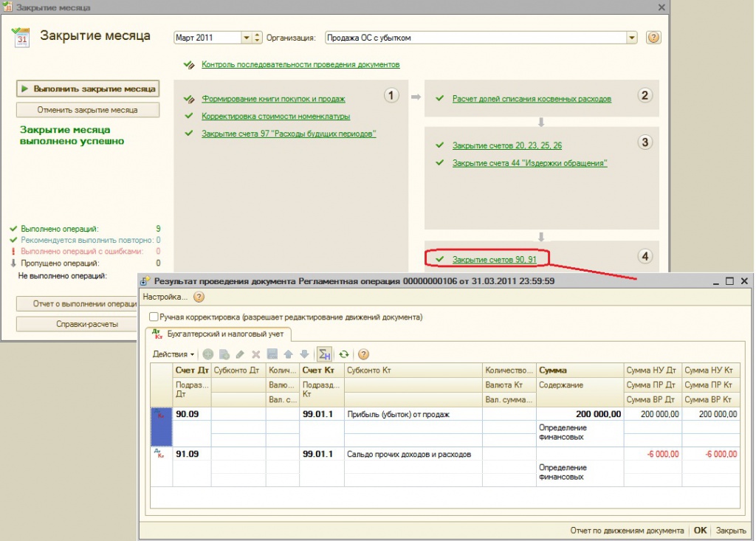
Task: Select the 200 000,00 cell under Сумма НУ Кт
Action: click(x=711, y=414)
